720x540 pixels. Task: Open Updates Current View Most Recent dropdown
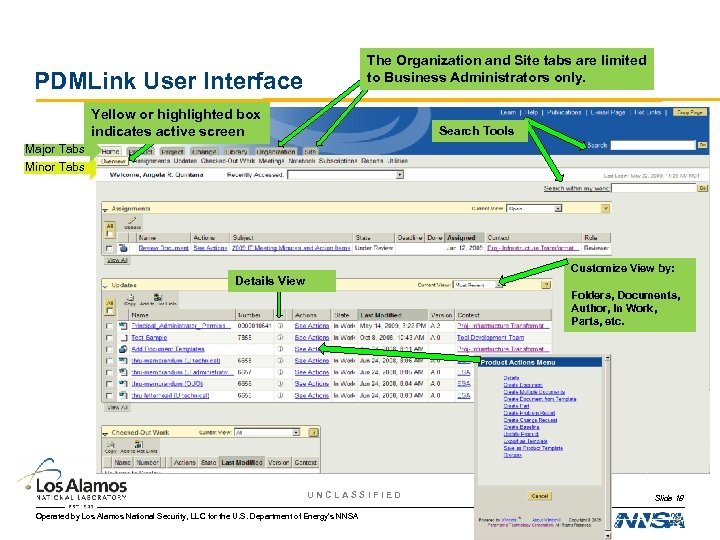click(x=478, y=285)
